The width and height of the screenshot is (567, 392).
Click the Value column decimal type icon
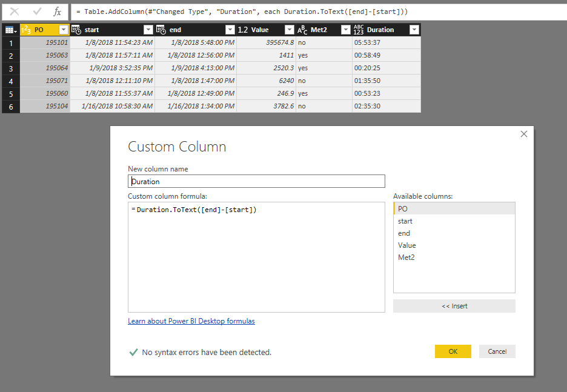pyautogui.click(x=243, y=30)
